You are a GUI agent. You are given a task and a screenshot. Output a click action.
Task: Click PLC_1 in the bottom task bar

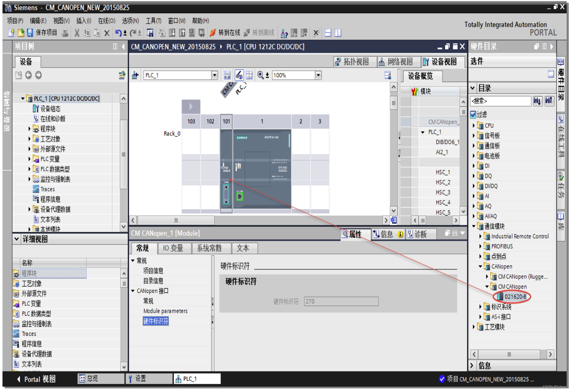pos(197,379)
